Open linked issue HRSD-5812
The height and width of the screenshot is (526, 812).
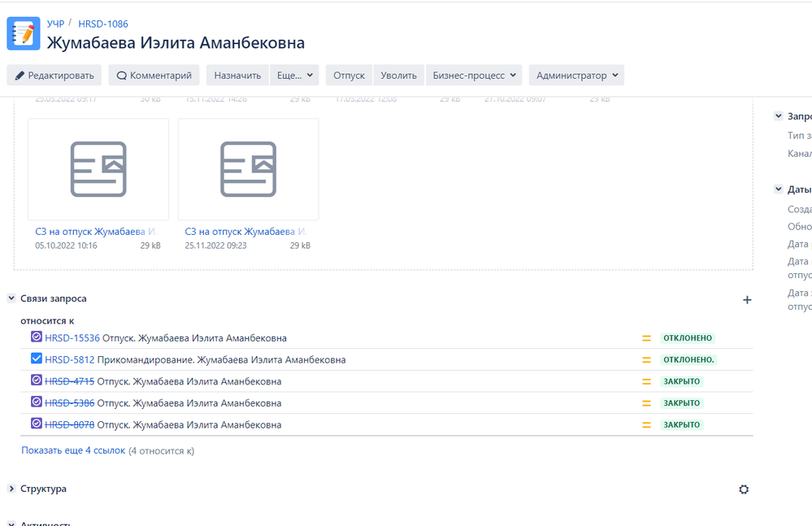click(x=69, y=360)
